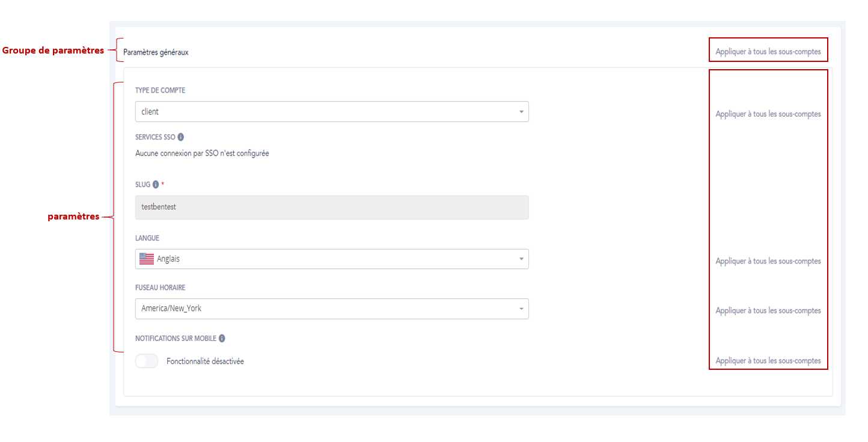Click the 'Paramètres généraux' section header

click(156, 52)
